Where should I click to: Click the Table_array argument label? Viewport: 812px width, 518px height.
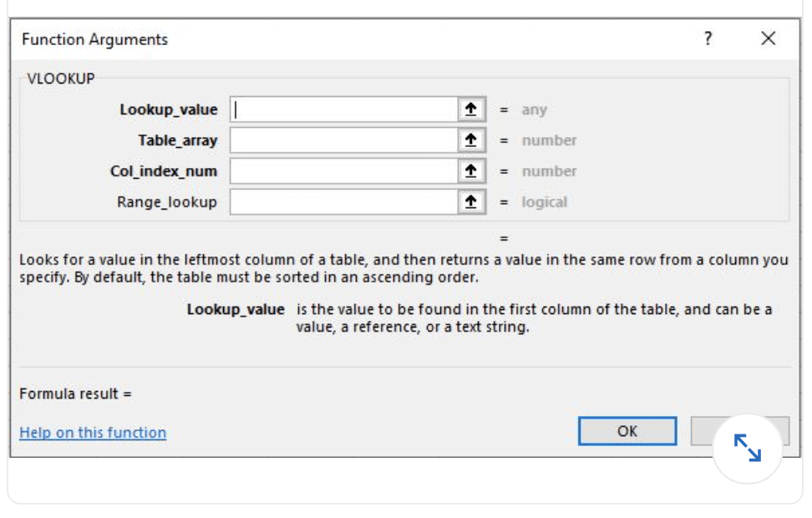178,140
